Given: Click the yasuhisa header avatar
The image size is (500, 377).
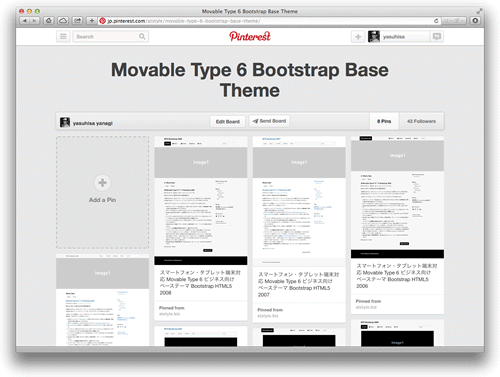Looking at the screenshot, I should point(374,37).
